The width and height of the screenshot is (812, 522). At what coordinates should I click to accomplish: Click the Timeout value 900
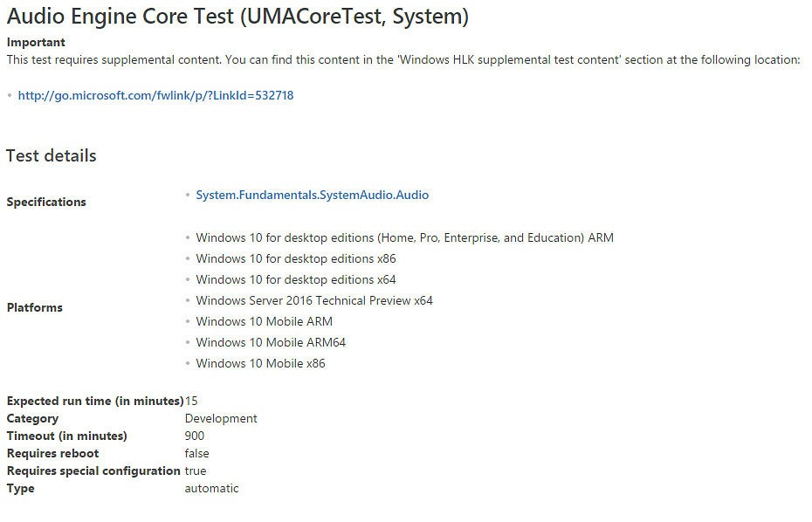pos(195,436)
